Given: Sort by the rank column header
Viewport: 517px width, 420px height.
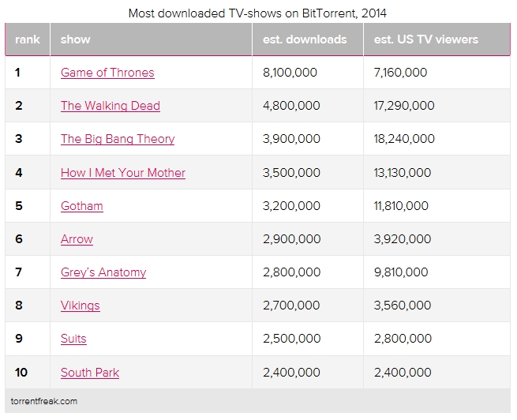Looking at the screenshot, I should click(28, 39).
